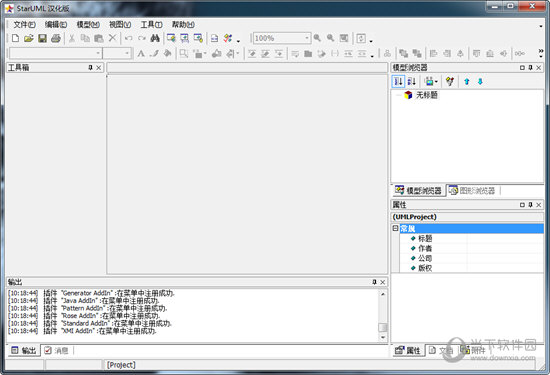Close the 输出 output panel
The width and height of the screenshot is (550, 375).
click(383, 282)
